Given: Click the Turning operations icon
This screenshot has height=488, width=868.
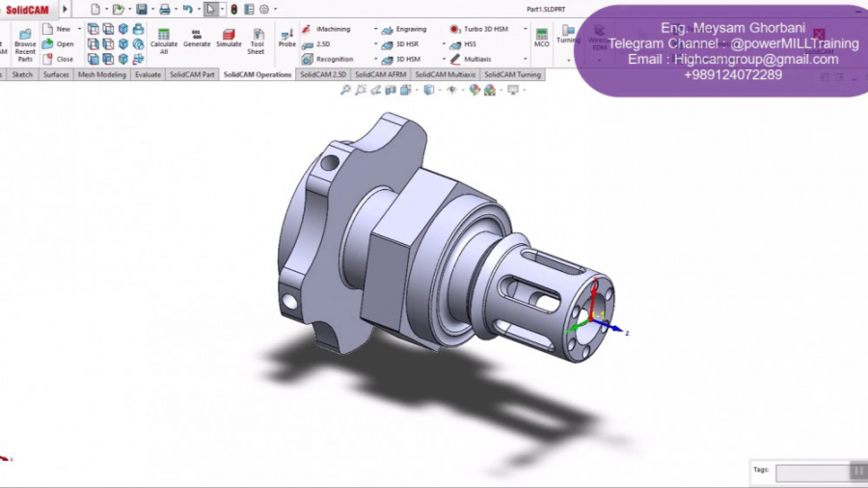Looking at the screenshot, I should click(x=568, y=35).
